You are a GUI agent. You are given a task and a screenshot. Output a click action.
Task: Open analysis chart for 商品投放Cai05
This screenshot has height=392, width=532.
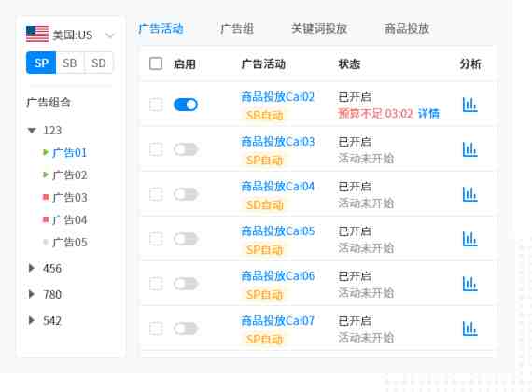coord(469,239)
